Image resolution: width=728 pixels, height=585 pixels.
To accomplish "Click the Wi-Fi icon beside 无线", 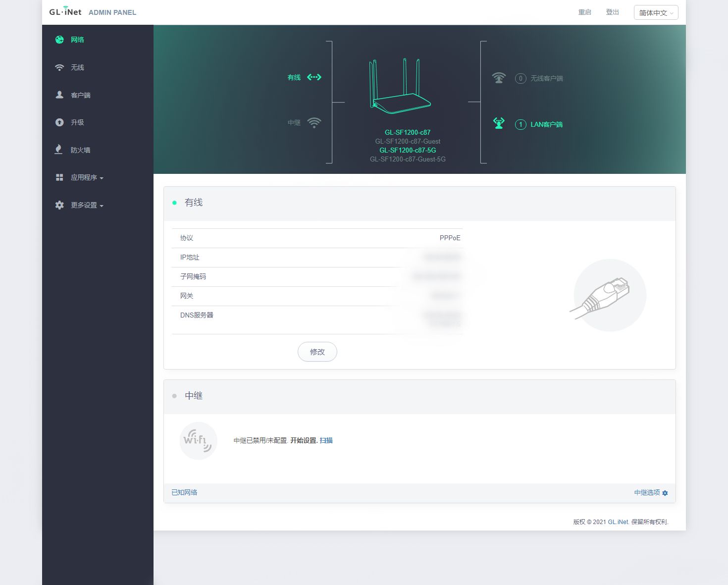I will point(59,67).
